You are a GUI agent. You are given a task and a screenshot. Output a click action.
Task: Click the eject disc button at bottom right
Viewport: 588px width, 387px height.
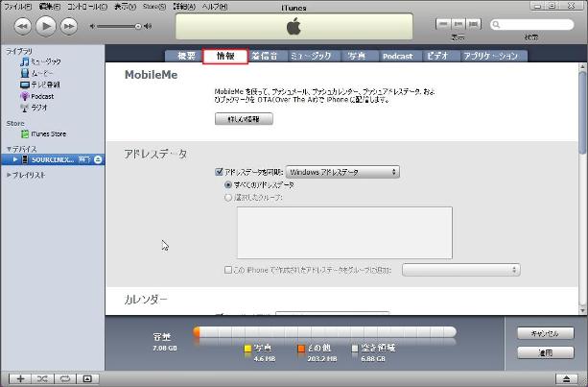pos(567,378)
